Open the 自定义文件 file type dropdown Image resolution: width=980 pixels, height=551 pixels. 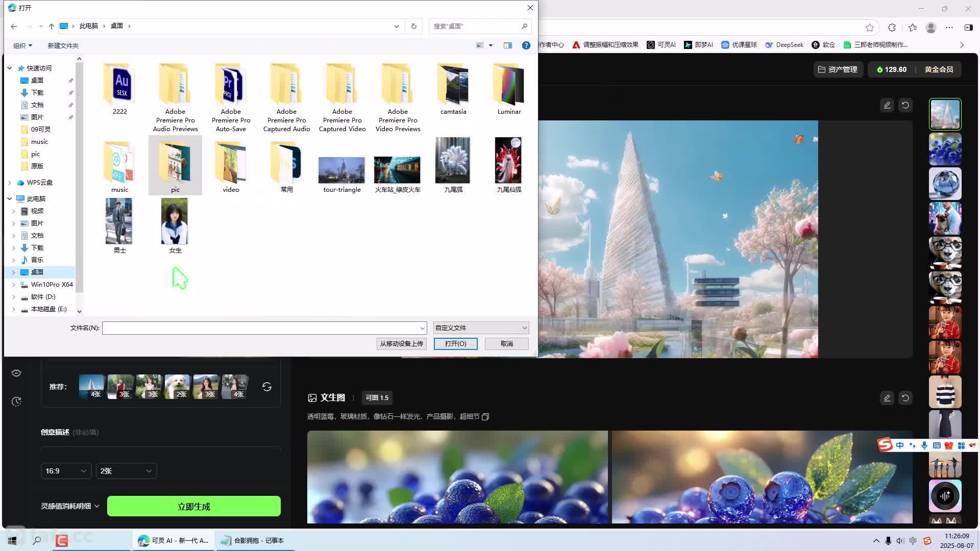[480, 328]
